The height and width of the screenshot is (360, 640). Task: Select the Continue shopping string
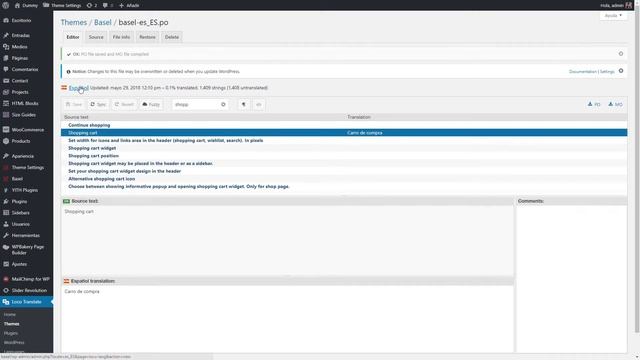(344, 125)
